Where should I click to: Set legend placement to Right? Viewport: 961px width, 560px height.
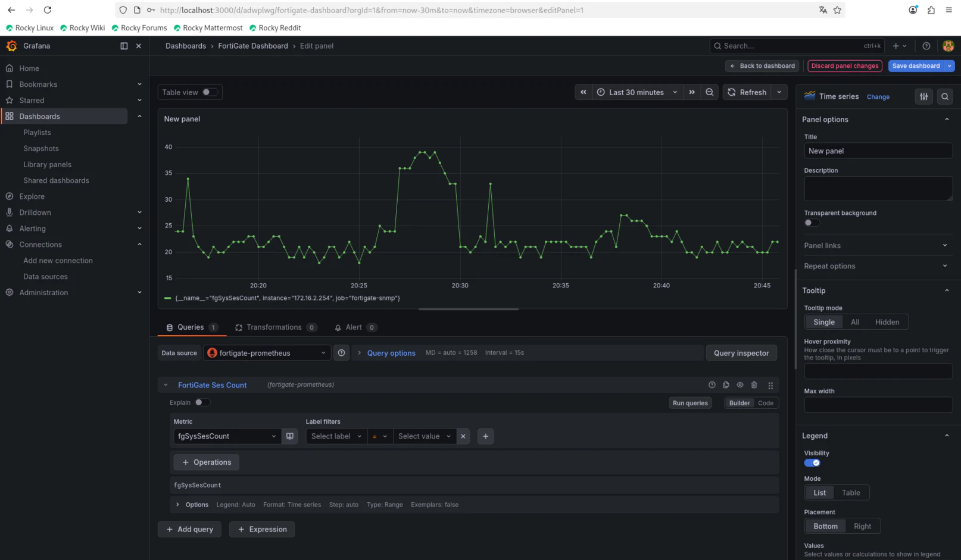point(862,526)
